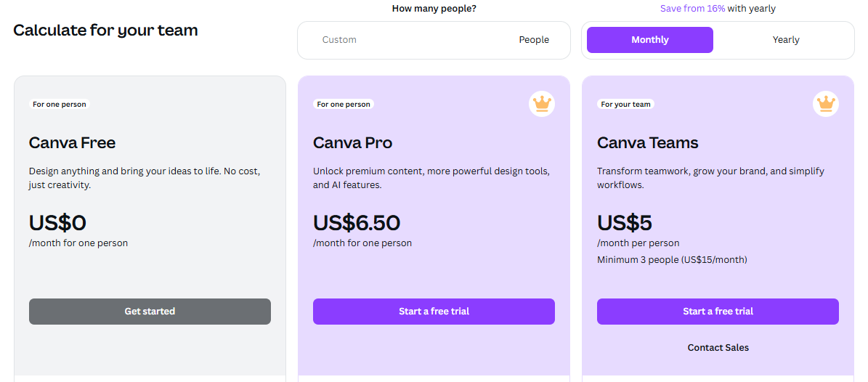Viewport: 868px width, 382px height.
Task: Click the Calculate for your team heading
Action: 105,30
